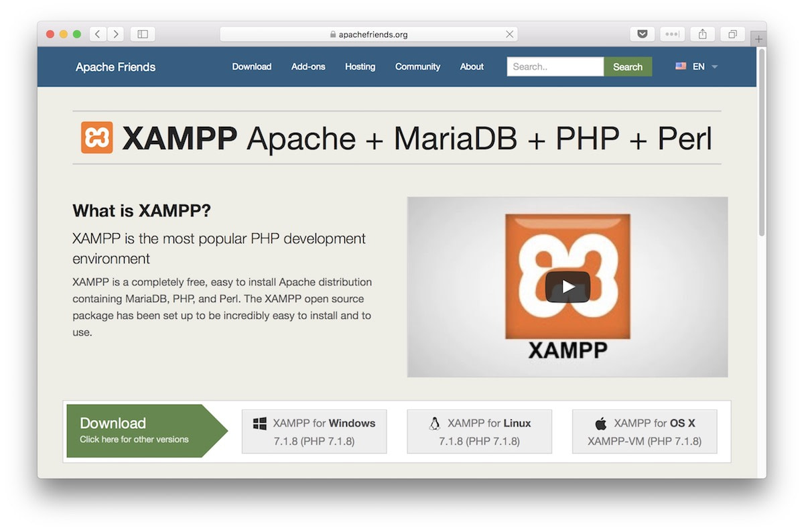
Task: Click the three-dots extension button in toolbar
Action: [x=672, y=34]
